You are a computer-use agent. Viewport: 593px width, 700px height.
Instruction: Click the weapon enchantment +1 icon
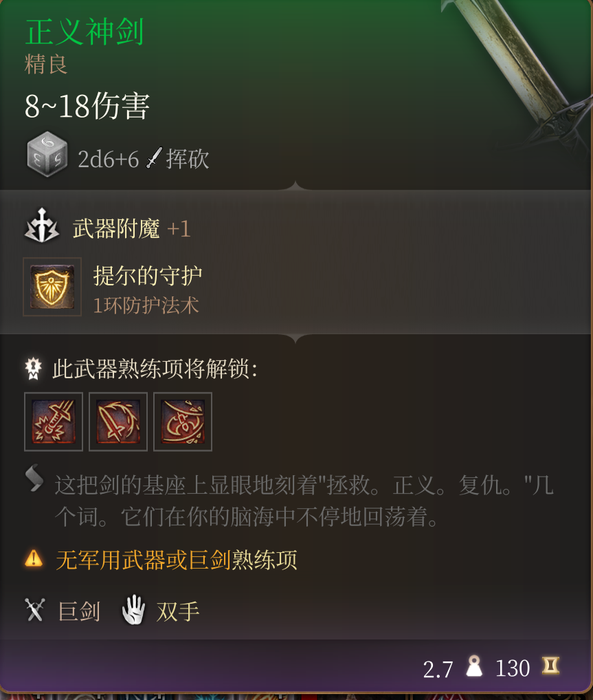coord(41,226)
